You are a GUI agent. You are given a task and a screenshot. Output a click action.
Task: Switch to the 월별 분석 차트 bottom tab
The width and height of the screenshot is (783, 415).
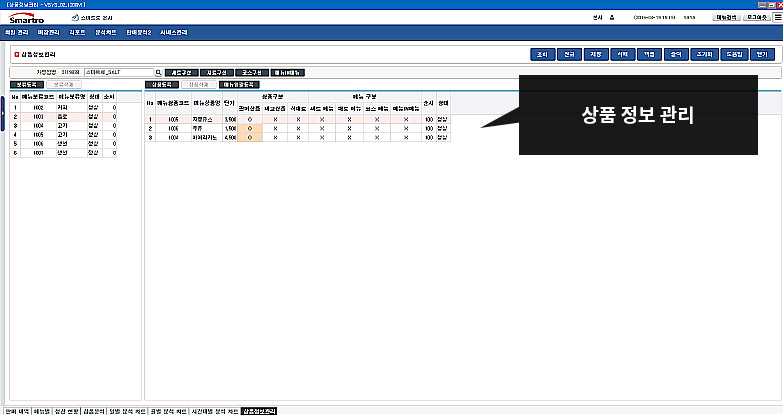tap(169, 411)
